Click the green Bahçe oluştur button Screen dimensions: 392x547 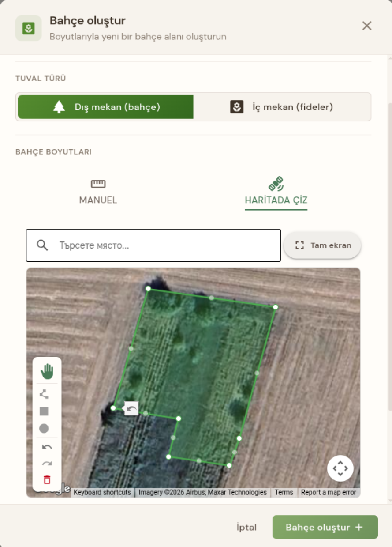pos(325,527)
